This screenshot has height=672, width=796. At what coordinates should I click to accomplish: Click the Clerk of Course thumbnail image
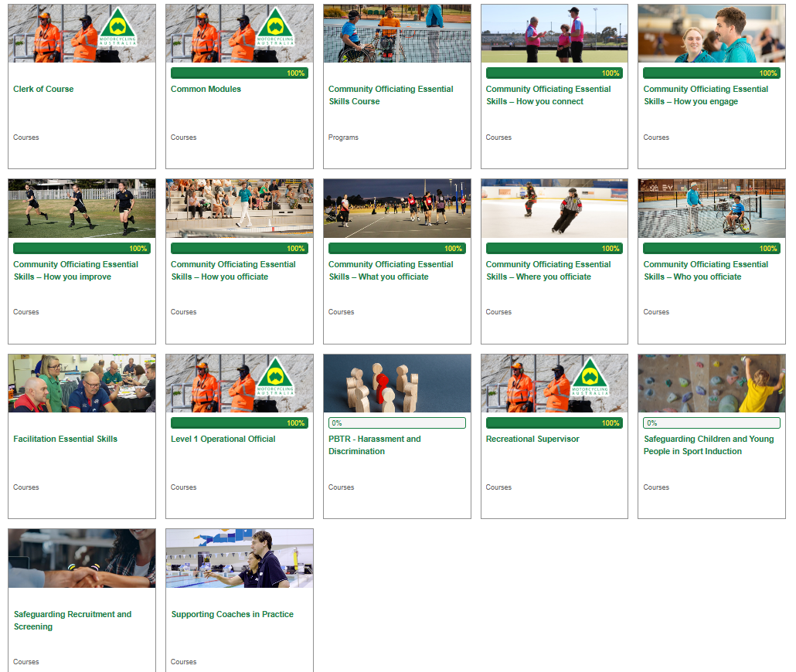82,33
